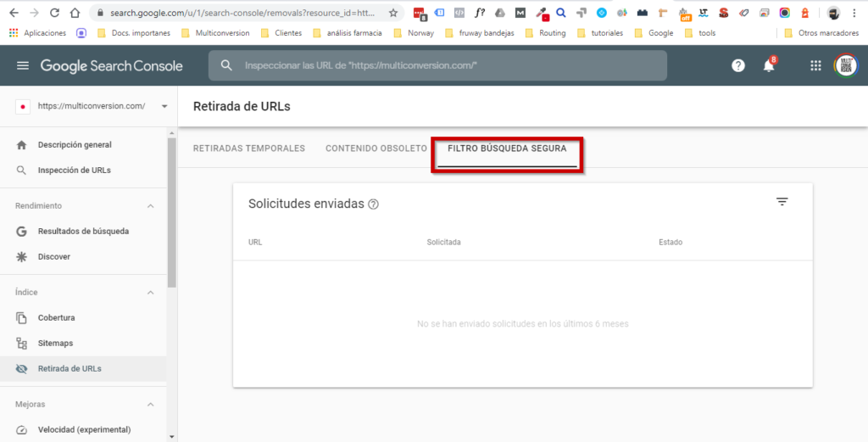Switch to Retiradas temporales tab

(x=249, y=148)
